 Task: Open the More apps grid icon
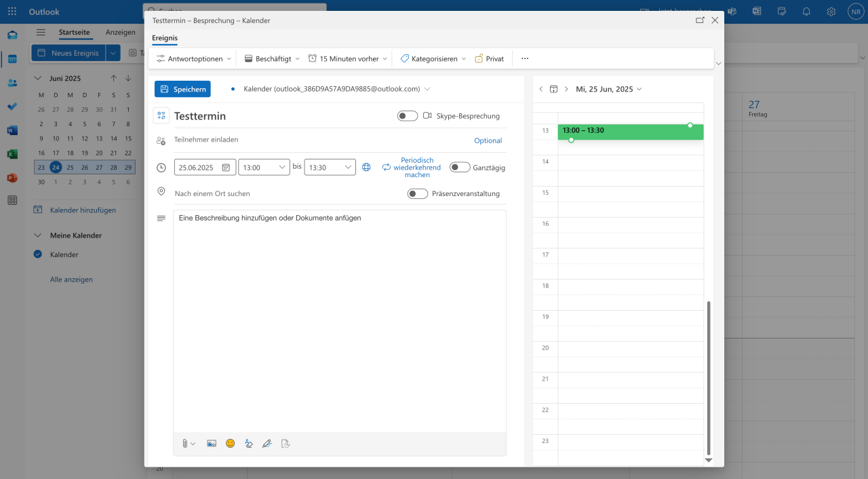coord(12,200)
